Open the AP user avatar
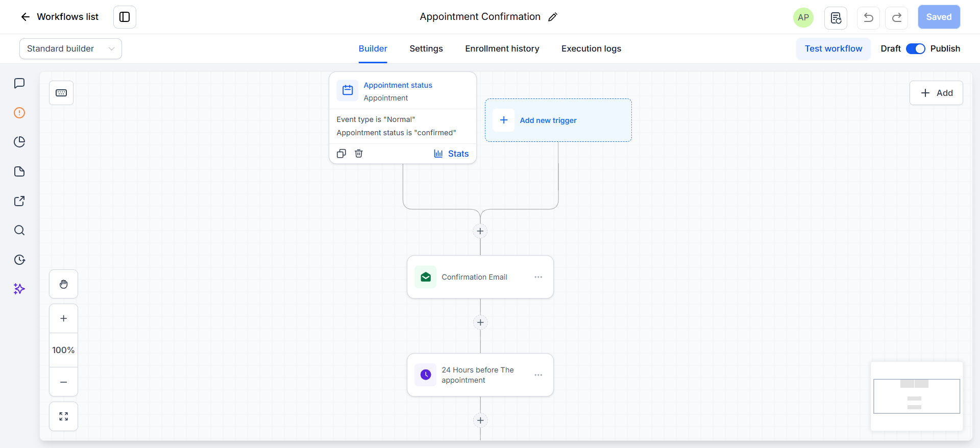Image resolution: width=980 pixels, height=448 pixels. [x=803, y=17]
